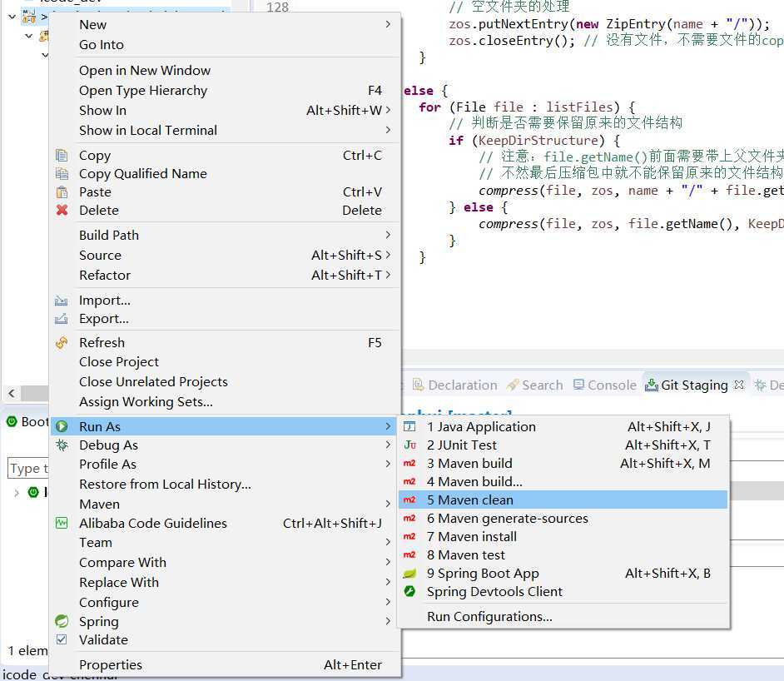Close the Git Staging tab

click(739, 385)
